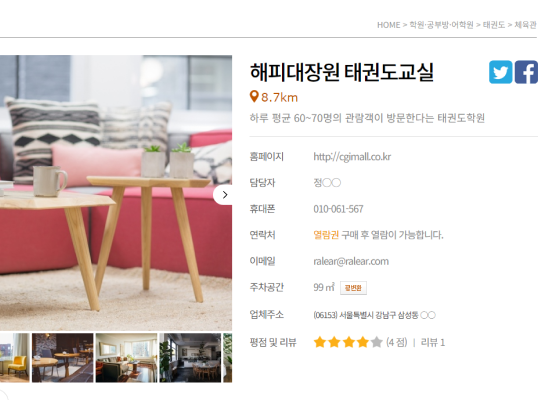Visit http://cgimall.co.kr homepage link
Image resolution: width=550 pixels, height=400 pixels.
(x=352, y=156)
